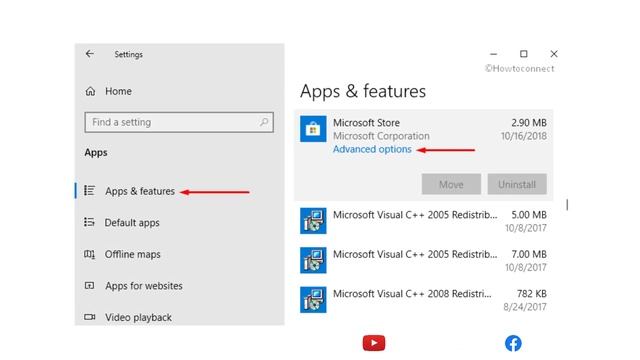Click the back arrow in Settings
Screen dimensions: 640x360
[90, 54]
